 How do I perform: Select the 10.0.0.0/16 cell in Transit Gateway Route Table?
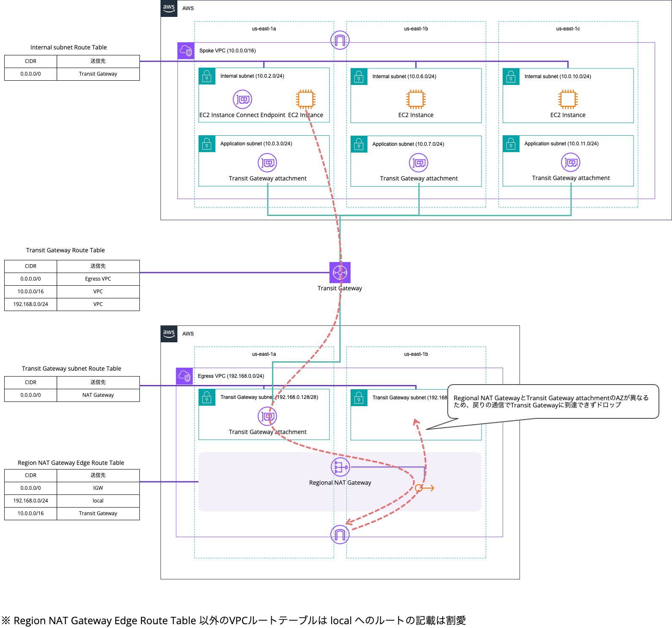30,292
